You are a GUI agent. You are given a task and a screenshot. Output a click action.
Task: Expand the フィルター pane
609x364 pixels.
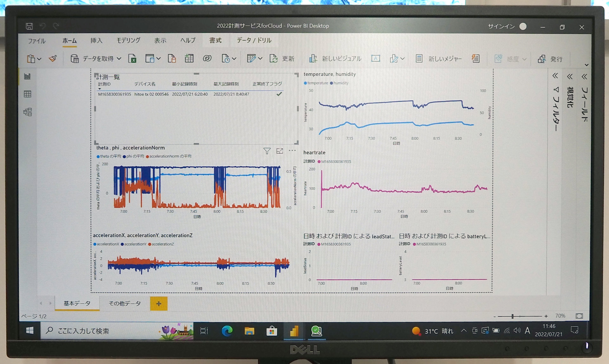click(555, 76)
